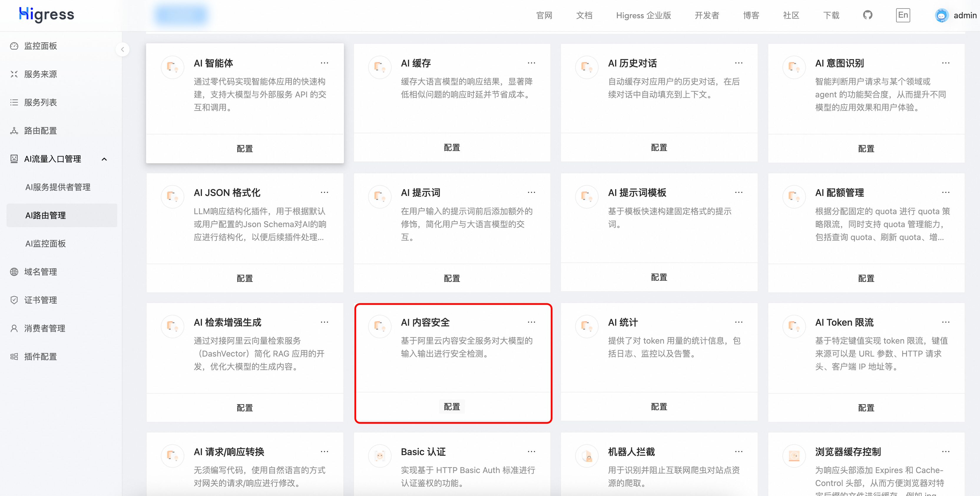Screen dimensions: 980x496
Task: Open Higress 企业版 link in header
Action: click(643, 16)
